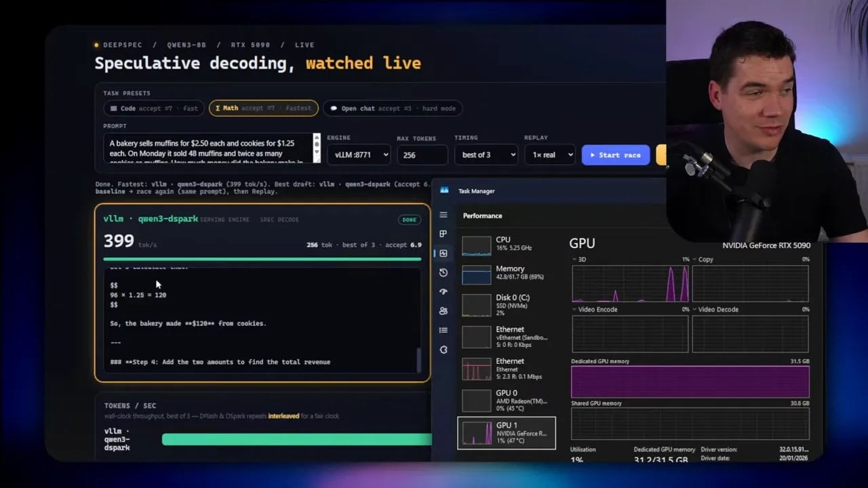
Task: Click the SPEC DECODE label
Action: [279, 220]
